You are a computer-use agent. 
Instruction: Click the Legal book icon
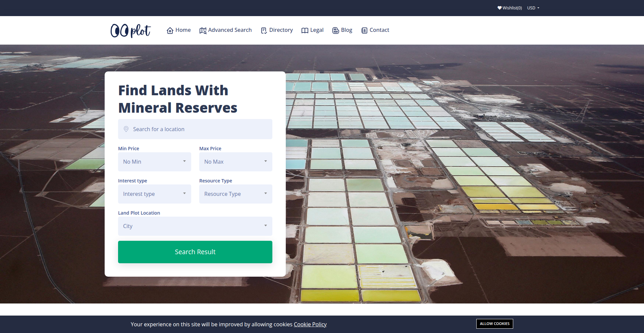pos(305,31)
